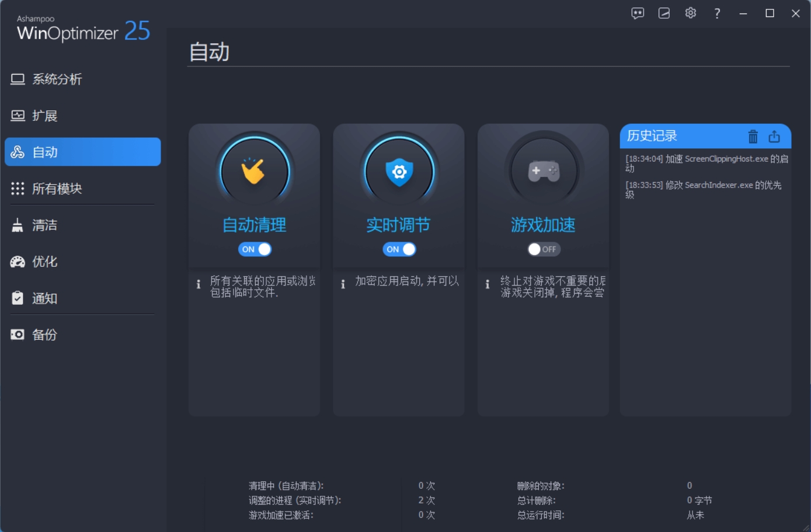Maximize the WinOptimizer window
This screenshot has height=532, width=811.
point(770,13)
